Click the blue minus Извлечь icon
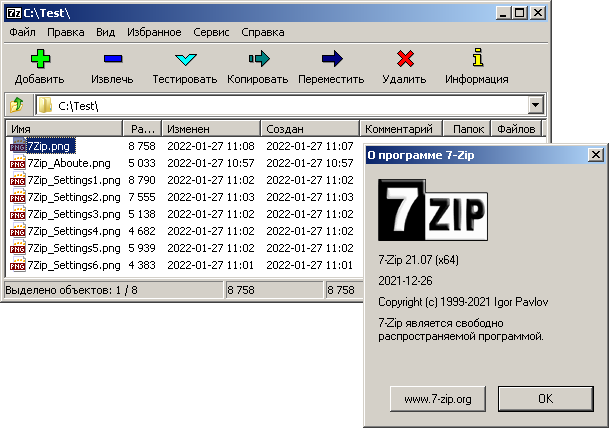Viewport: 609px width, 428px height. click(x=113, y=59)
